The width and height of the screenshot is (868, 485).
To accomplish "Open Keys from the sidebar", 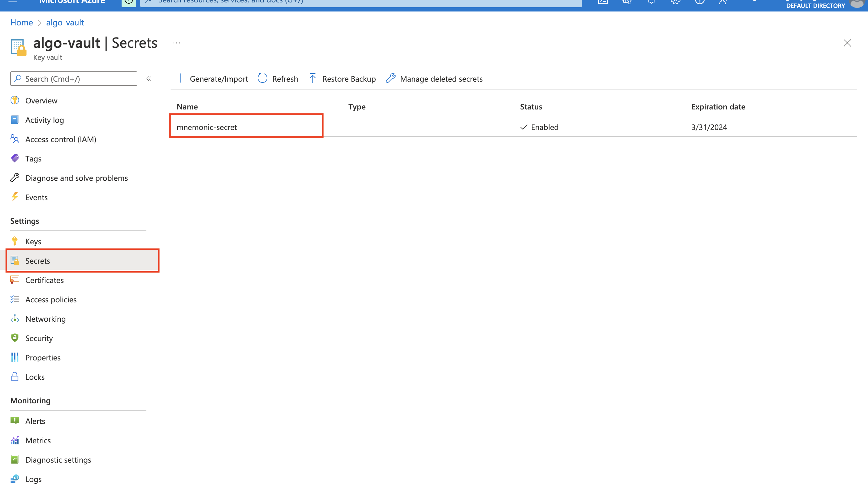I will (x=33, y=241).
